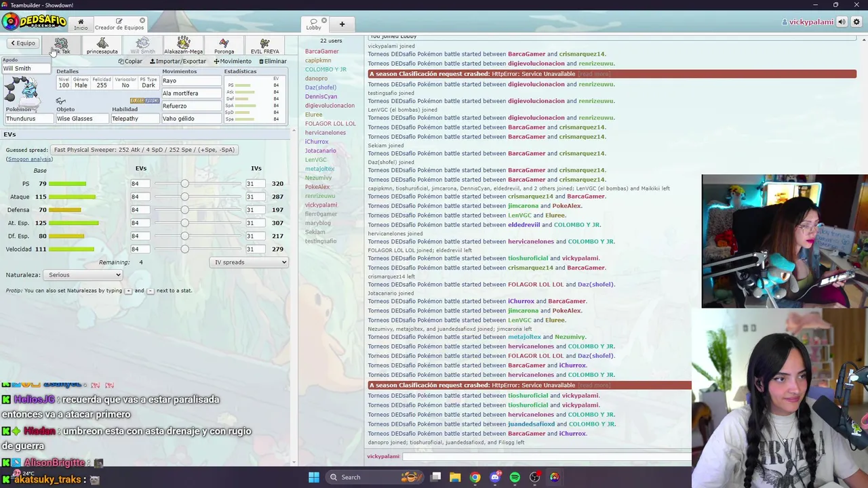The image size is (868, 488).
Task: Click the PS EV input field
Action: coord(140,184)
